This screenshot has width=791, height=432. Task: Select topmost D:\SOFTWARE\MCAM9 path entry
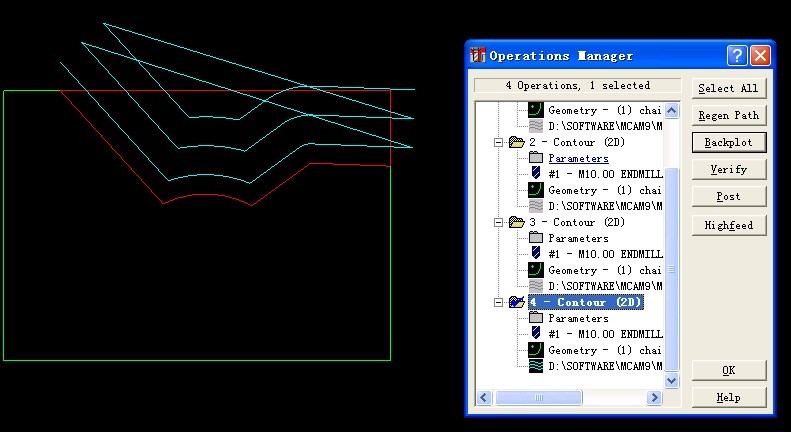pos(605,126)
